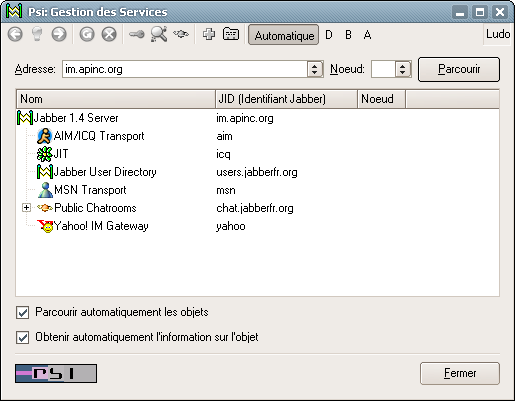Toggle the Automatique mode button
The height and width of the screenshot is (401, 515).
(x=284, y=35)
